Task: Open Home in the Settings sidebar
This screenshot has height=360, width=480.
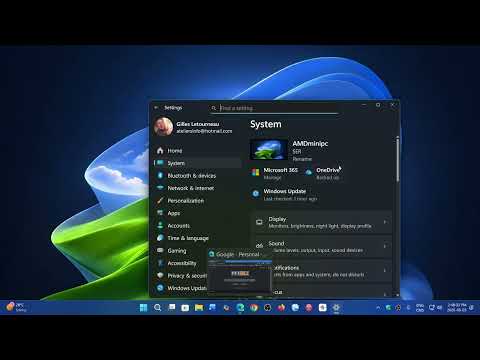Action: tap(197, 151)
